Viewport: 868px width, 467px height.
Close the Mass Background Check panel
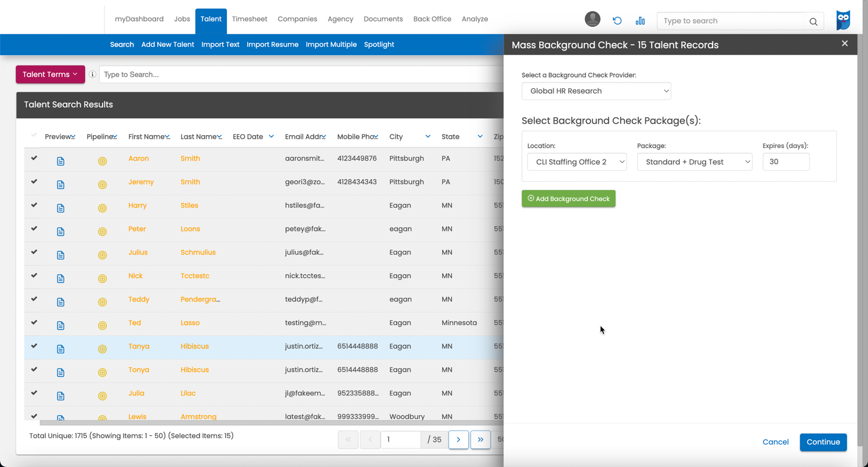click(x=845, y=44)
